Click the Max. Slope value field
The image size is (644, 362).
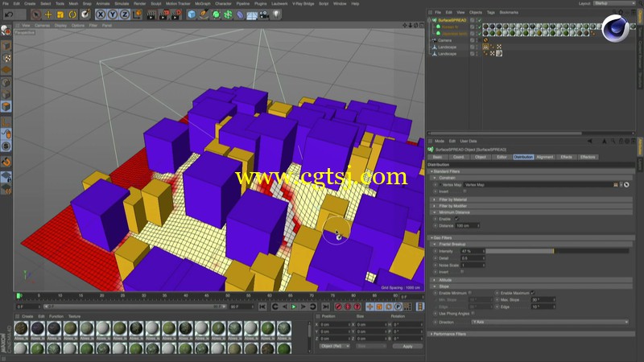[x=543, y=300]
